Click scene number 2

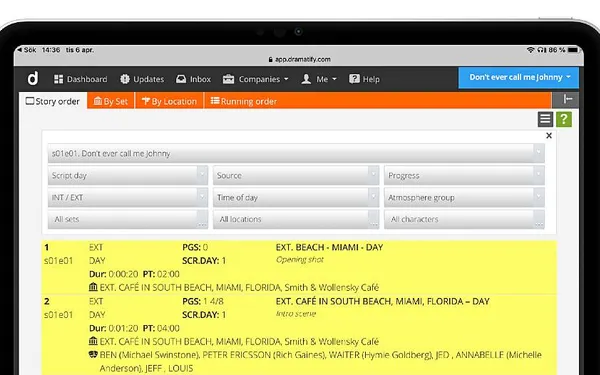(47, 301)
